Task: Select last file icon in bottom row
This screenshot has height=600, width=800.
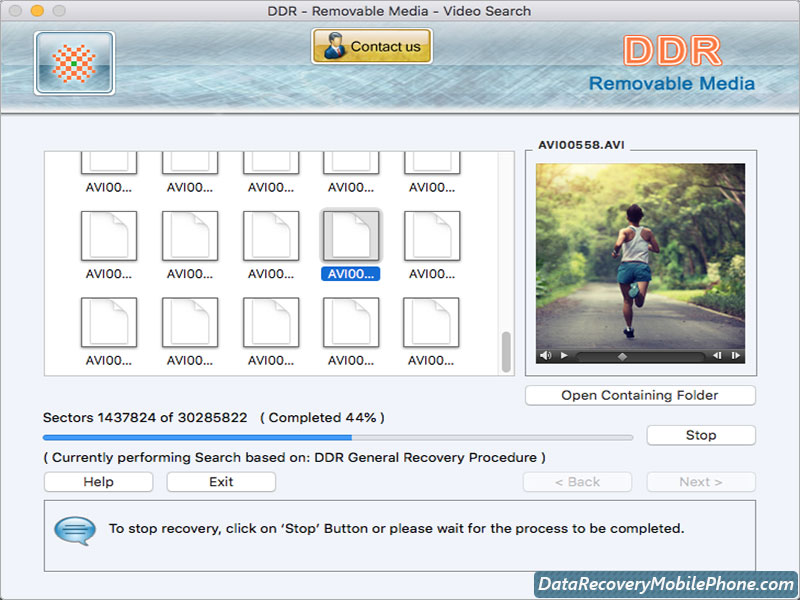Action: pyautogui.click(x=431, y=323)
